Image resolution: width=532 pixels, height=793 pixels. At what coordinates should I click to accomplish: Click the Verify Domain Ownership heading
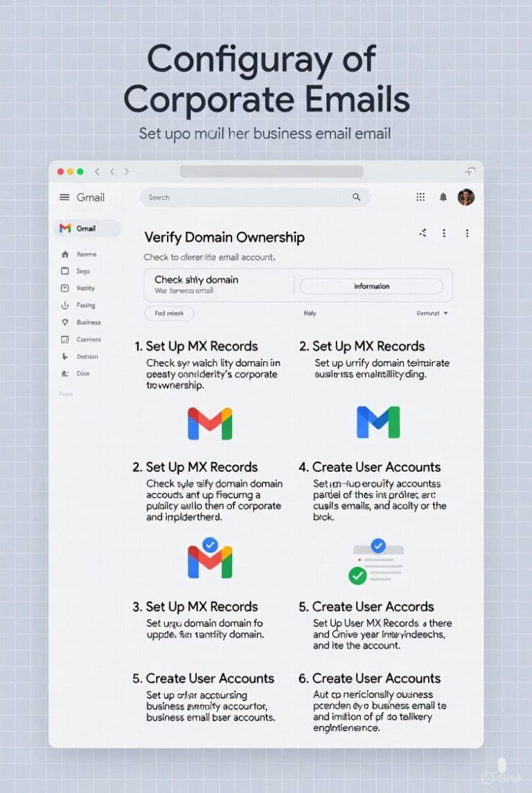224,237
